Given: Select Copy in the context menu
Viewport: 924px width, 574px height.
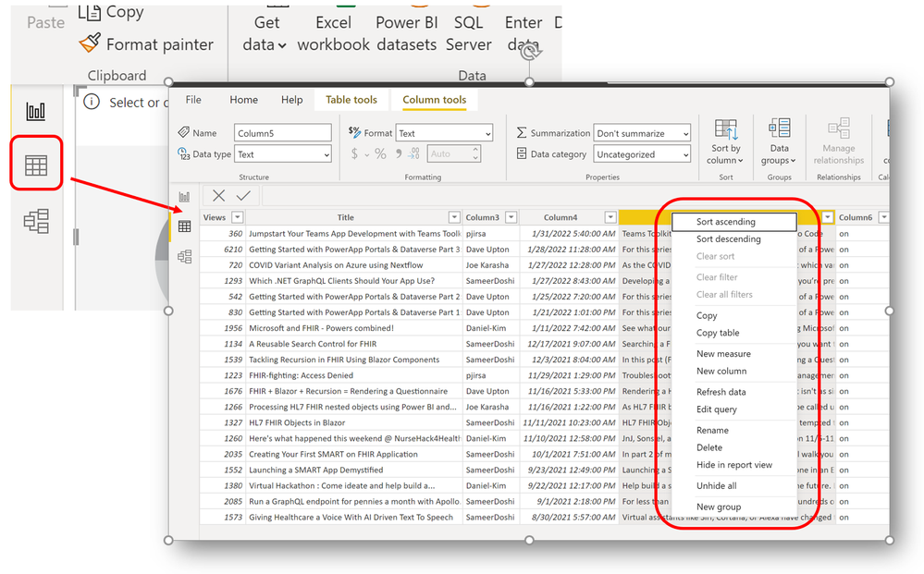Looking at the screenshot, I should click(734, 315).
